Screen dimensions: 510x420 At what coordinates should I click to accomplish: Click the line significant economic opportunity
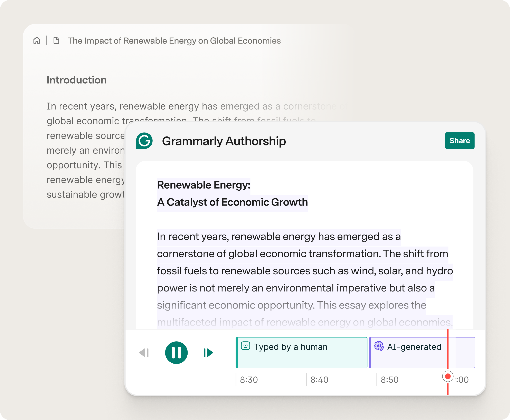tap(292, 305)
